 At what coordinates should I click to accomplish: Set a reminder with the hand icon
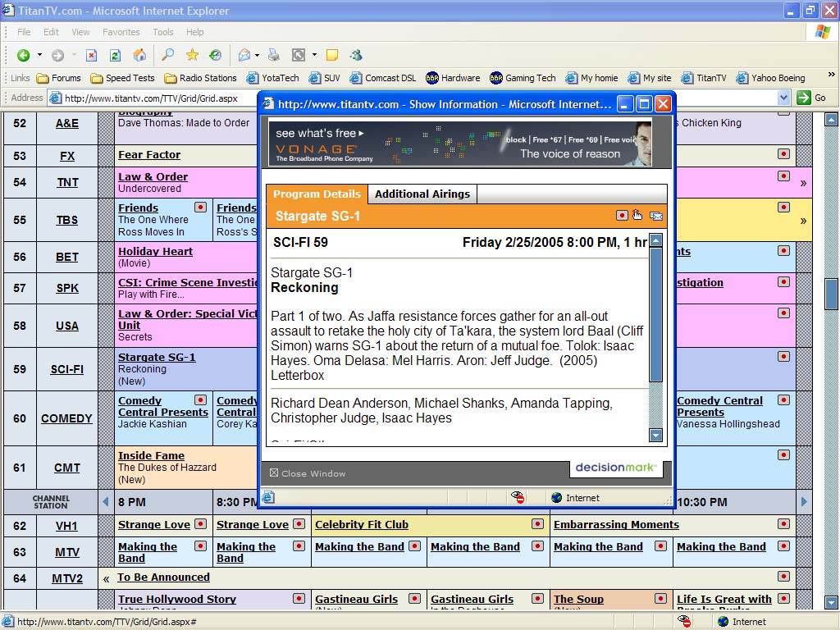pos(637,215)
